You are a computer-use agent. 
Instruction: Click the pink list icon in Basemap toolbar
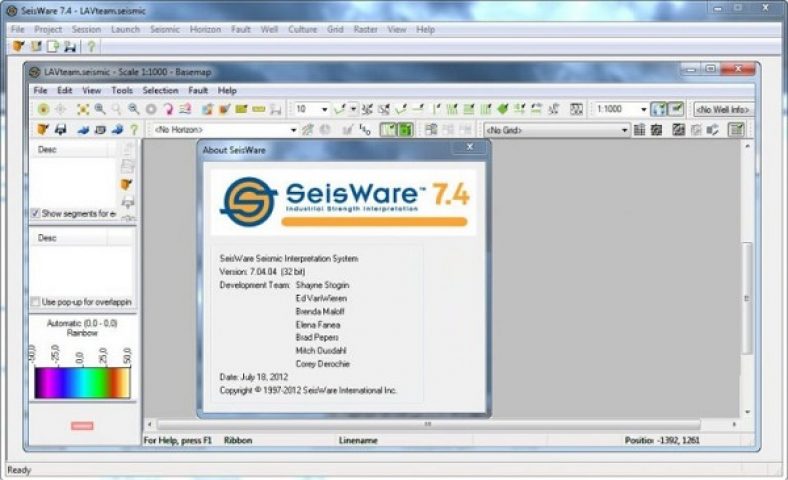click(185, 109)
